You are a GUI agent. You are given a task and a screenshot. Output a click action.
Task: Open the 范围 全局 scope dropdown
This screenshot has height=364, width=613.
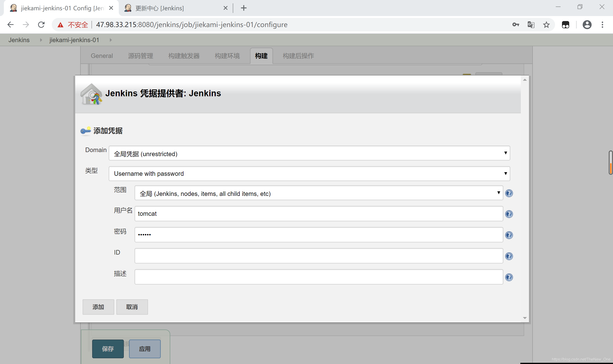pos(319,193)
